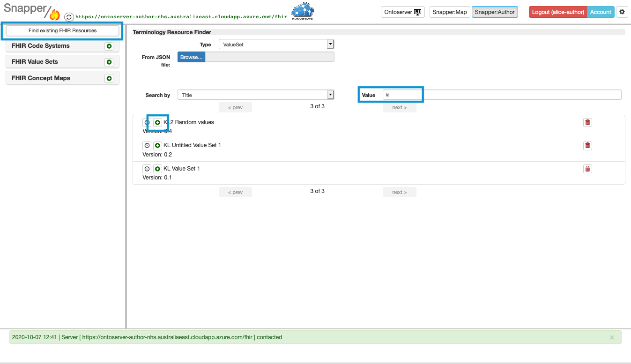Click the server FHIR endpoint URL
The width and height of the screenshot is (631, 364).
click(x=181, y=16)
